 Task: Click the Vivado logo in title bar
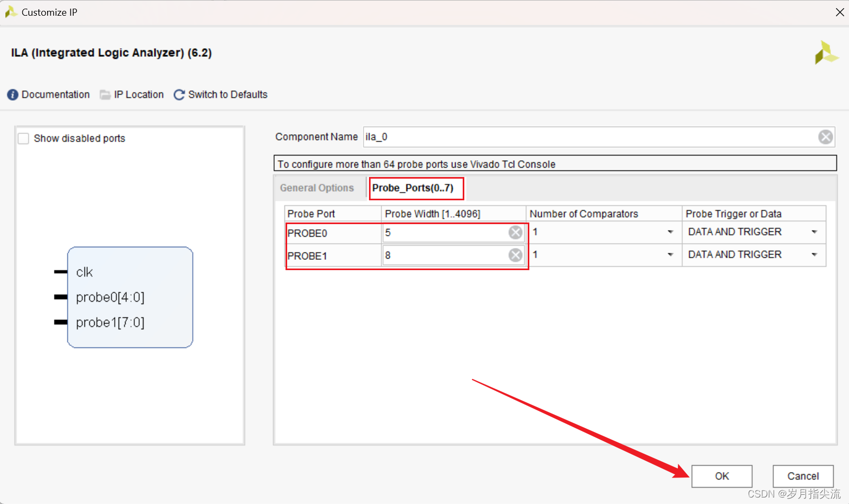(11, 12)
